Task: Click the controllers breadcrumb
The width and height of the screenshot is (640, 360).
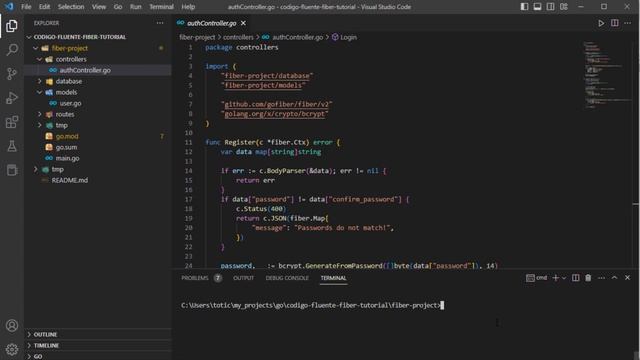Action: point(238,37)
